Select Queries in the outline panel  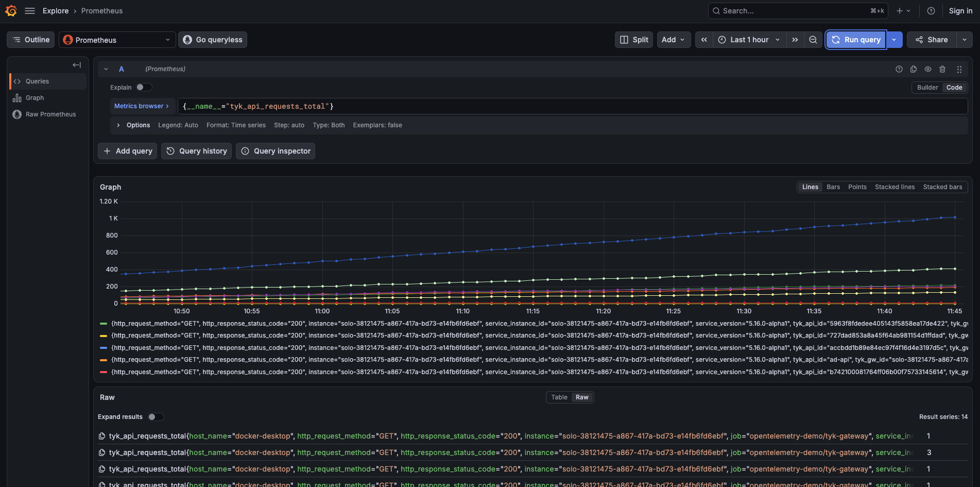tap(48, 81)
